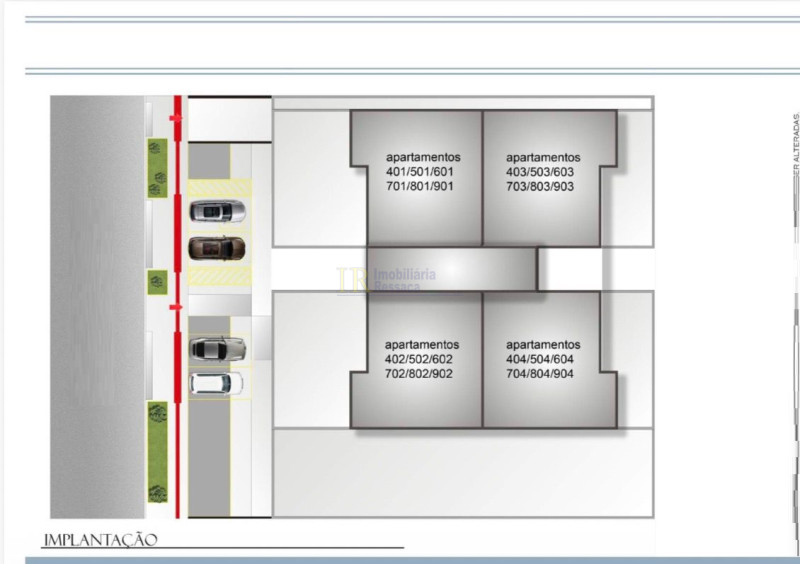Click the longest green tree strip by the street

pyautogui.click(x=157, y=451)
